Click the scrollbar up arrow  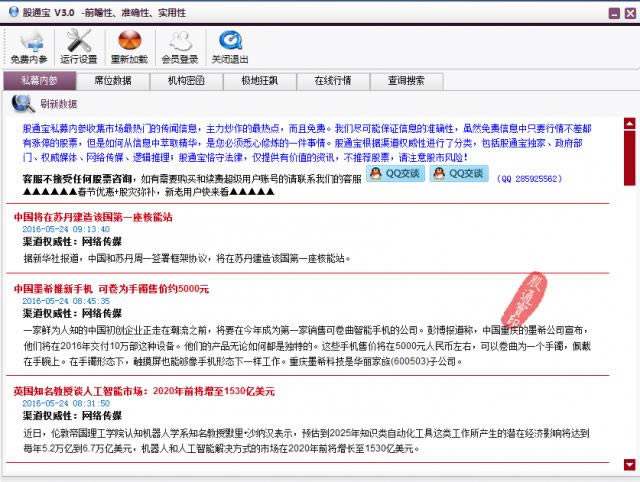[630, 124]
